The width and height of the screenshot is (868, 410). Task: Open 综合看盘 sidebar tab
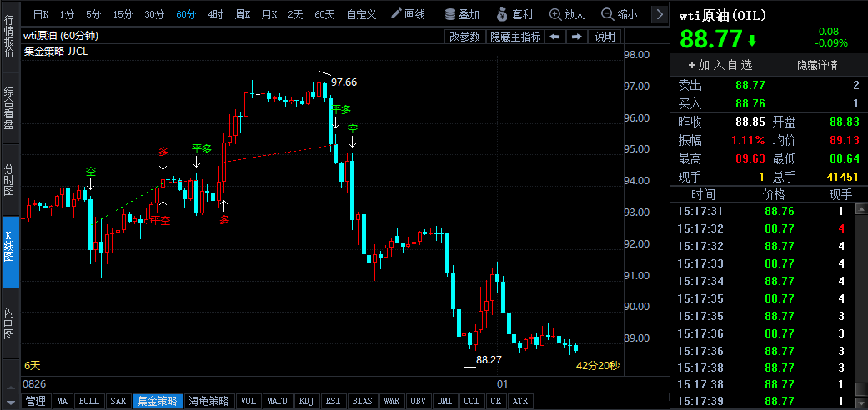pyautogui.click(x=10, y=107)
